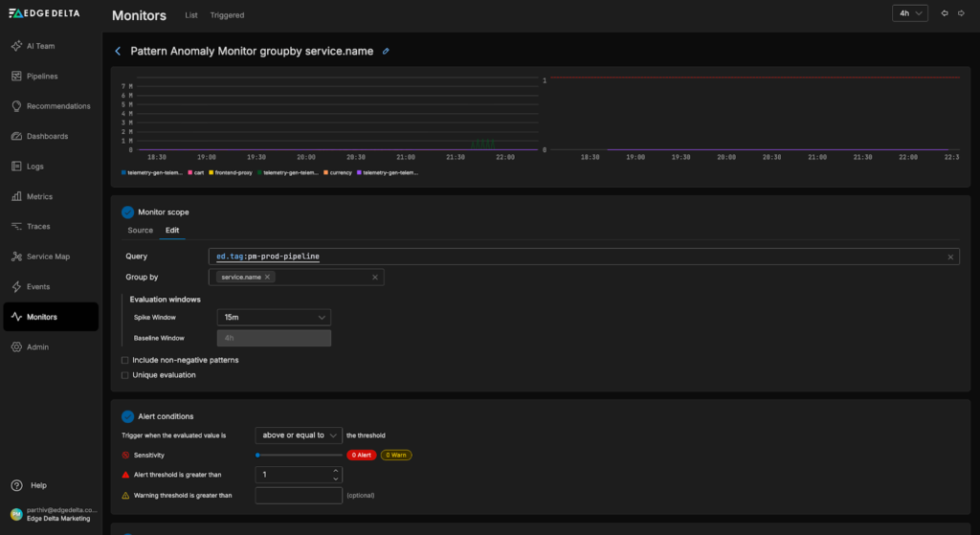Open the Service Map icon
980x535 pixels.
click(17, 256)
